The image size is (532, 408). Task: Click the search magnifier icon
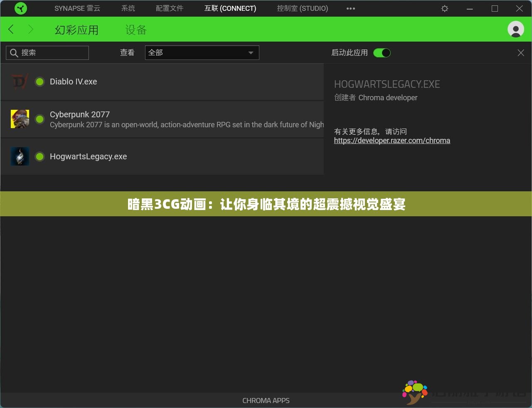click(14, 53)
